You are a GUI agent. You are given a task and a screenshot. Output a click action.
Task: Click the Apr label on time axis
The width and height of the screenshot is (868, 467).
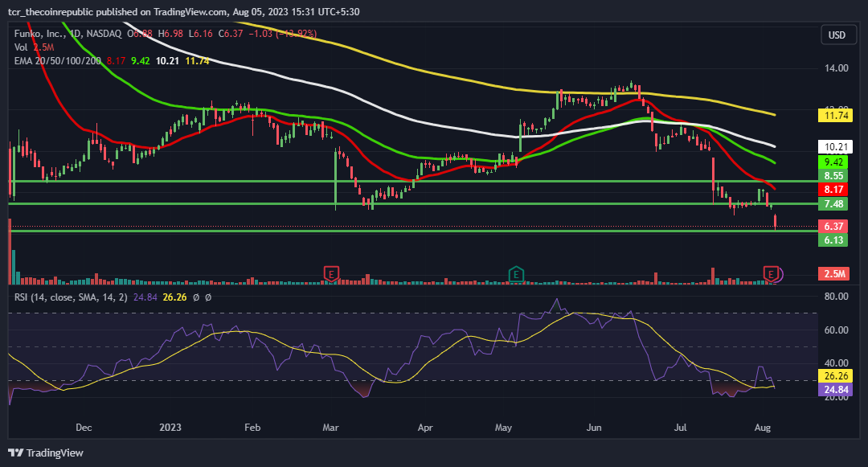coord(425,428)
